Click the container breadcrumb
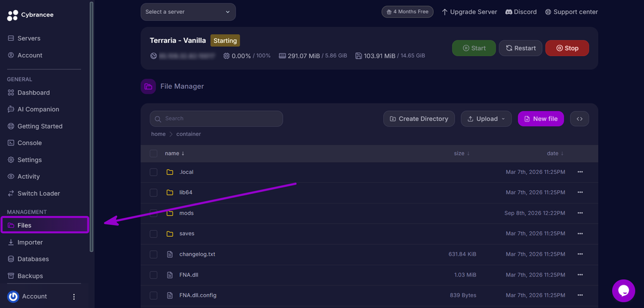The width and height of the screenshot is (644, 308). [189, 134]
